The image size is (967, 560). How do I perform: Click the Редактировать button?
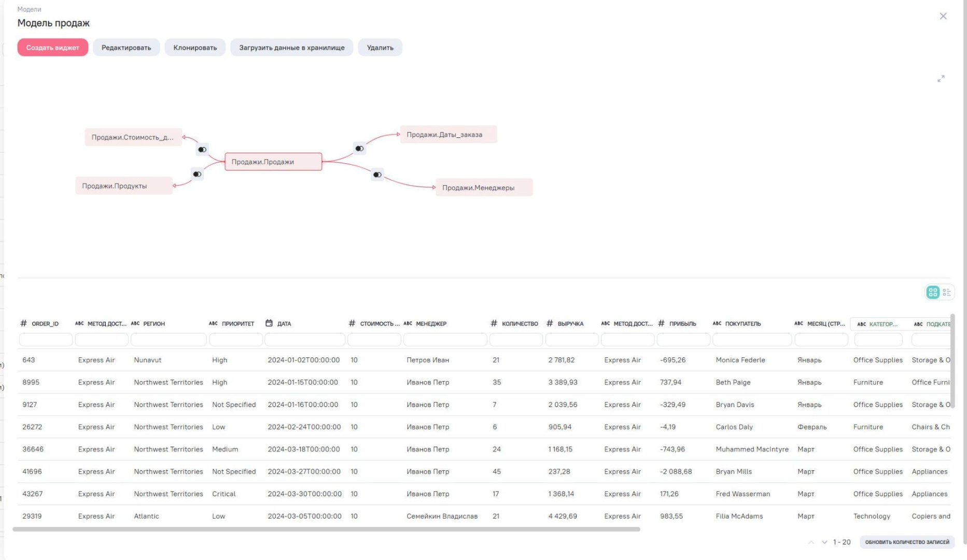pyautogui.click(x=126, y=48)
